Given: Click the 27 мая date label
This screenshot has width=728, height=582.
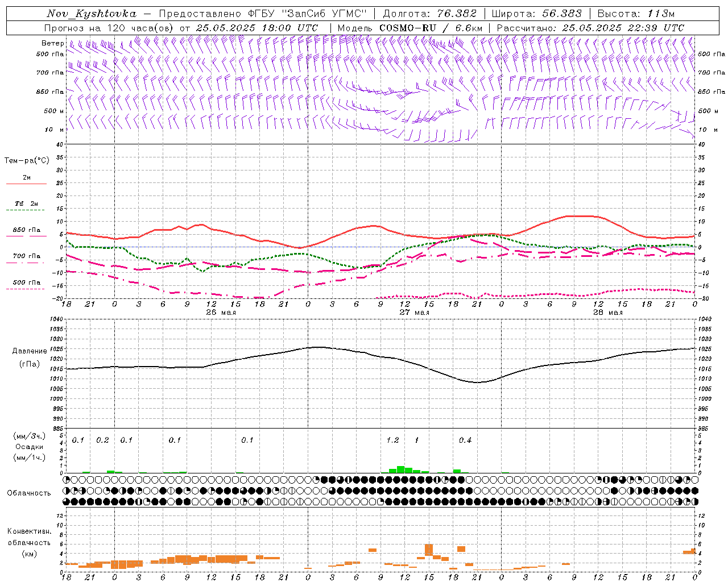Looking at the screenshot, I should point(414,313).
